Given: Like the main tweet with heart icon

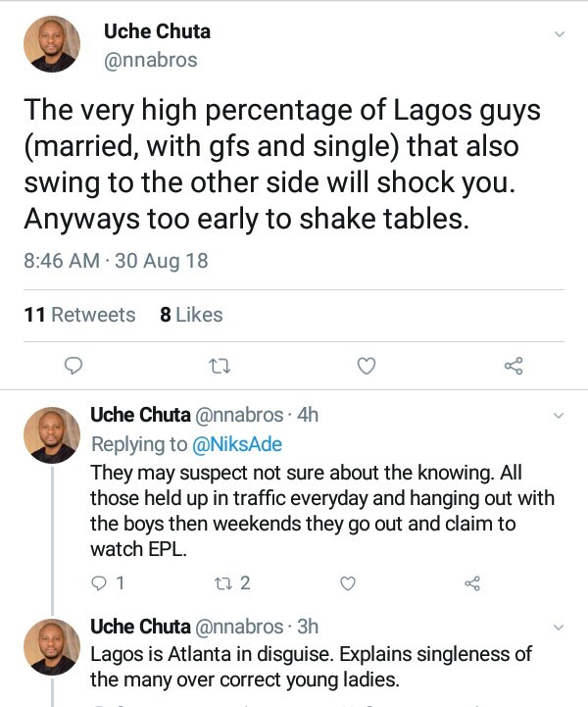Looking at the screenshot, I should point(366,366).
